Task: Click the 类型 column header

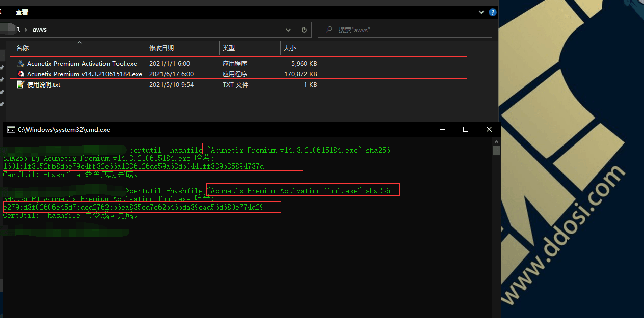Action: click(x=229, y=48)
